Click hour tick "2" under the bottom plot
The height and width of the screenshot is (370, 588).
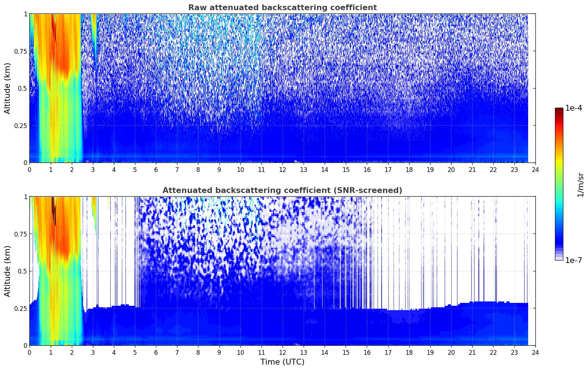point(71,352)
